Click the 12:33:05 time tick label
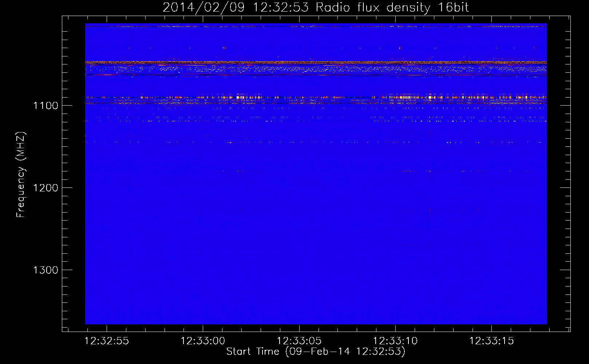This screenshot has width=589, height=364. coord(299,341)
